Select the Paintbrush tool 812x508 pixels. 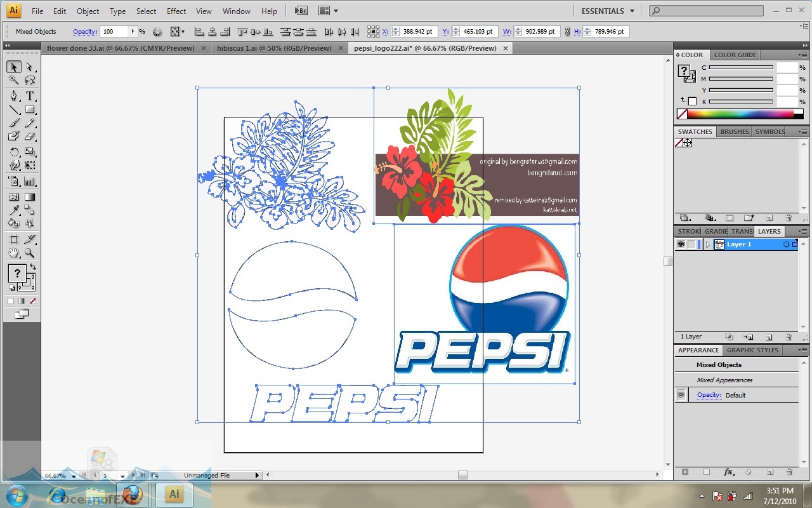[13, 123]
